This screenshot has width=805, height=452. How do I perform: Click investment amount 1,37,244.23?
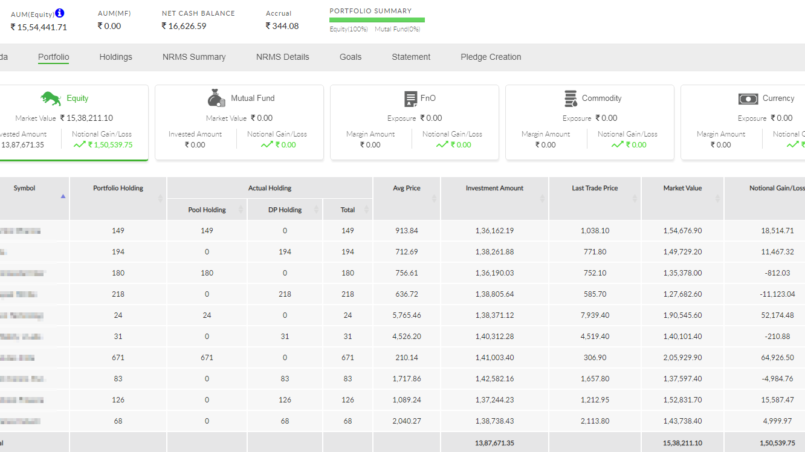tap(494, 400)
